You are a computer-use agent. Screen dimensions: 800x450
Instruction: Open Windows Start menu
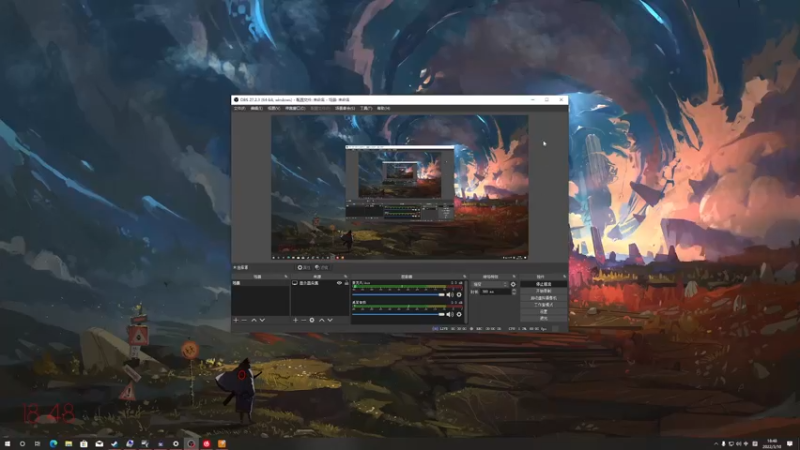tap(7, 444)
